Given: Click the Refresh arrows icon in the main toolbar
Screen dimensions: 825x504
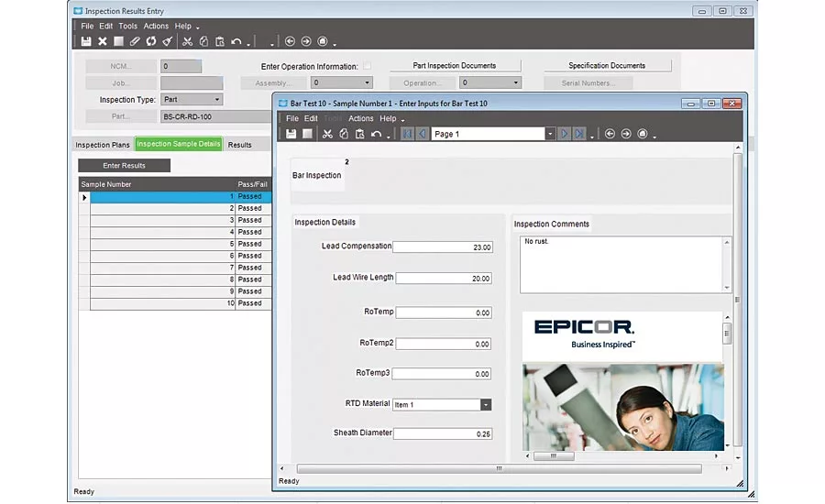Looking at the screenshot, I should point(151,41).
